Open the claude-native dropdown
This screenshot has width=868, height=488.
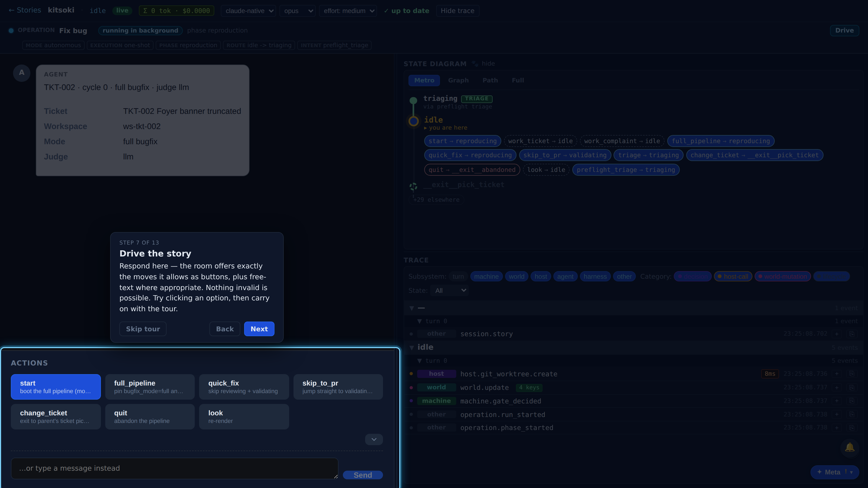248,11
